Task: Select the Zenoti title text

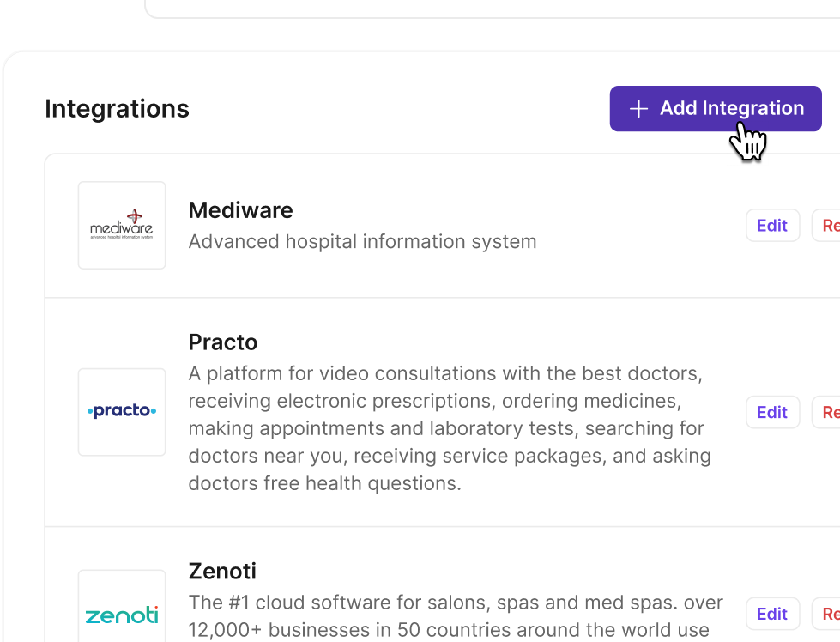Action: pyautogui.click(x=222, y=572)
